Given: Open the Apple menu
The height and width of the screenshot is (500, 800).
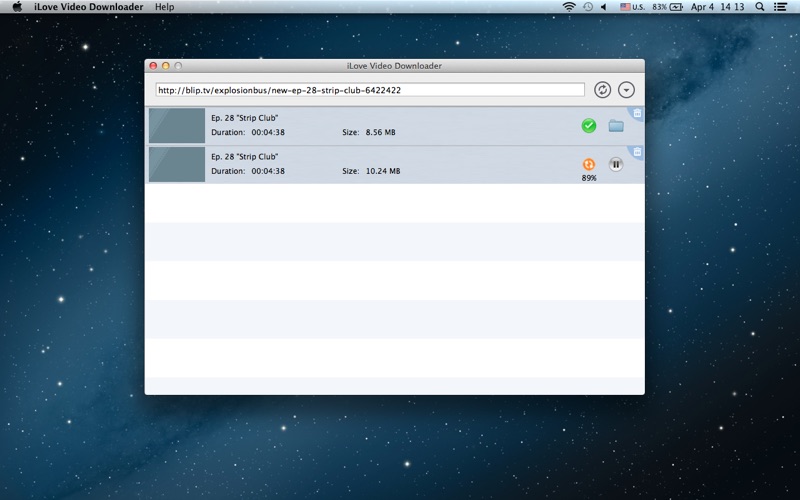Looking at the screenshot, I should [x=17, y=7].
